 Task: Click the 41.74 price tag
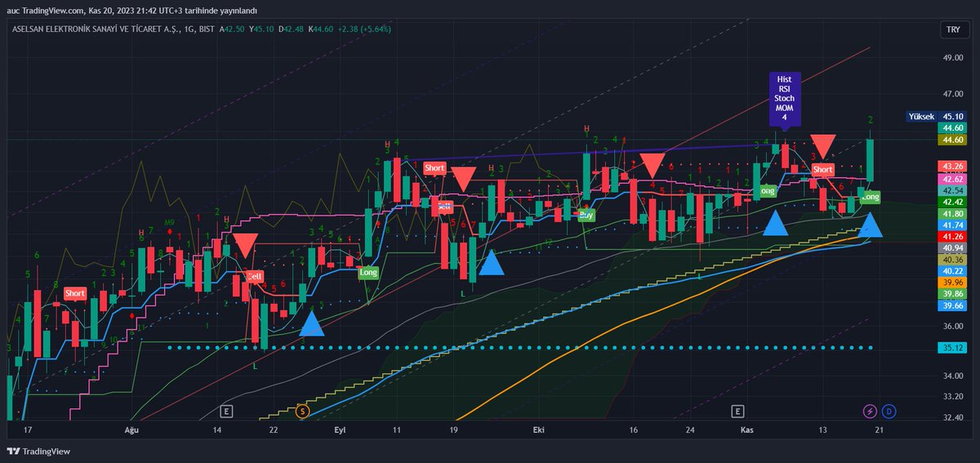point(952,225)
